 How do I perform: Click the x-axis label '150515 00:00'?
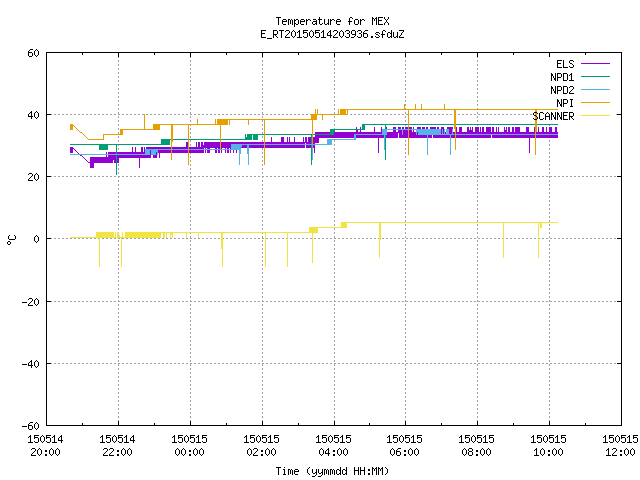tap(189, 446)
